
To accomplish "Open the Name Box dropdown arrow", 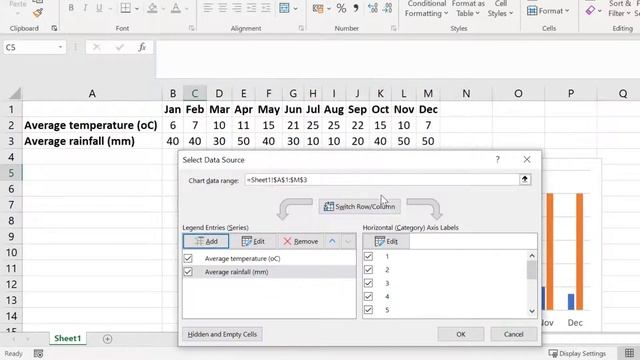I will 60,47.
